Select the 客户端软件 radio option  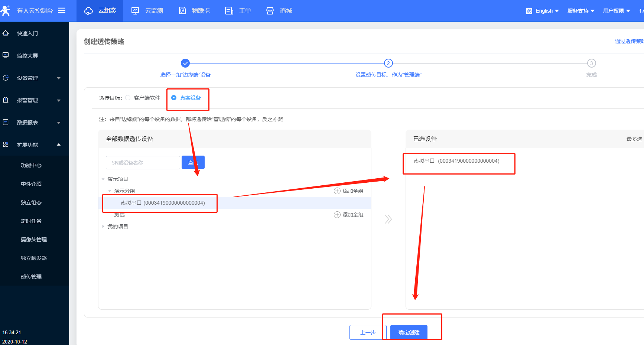click(128, 98)
